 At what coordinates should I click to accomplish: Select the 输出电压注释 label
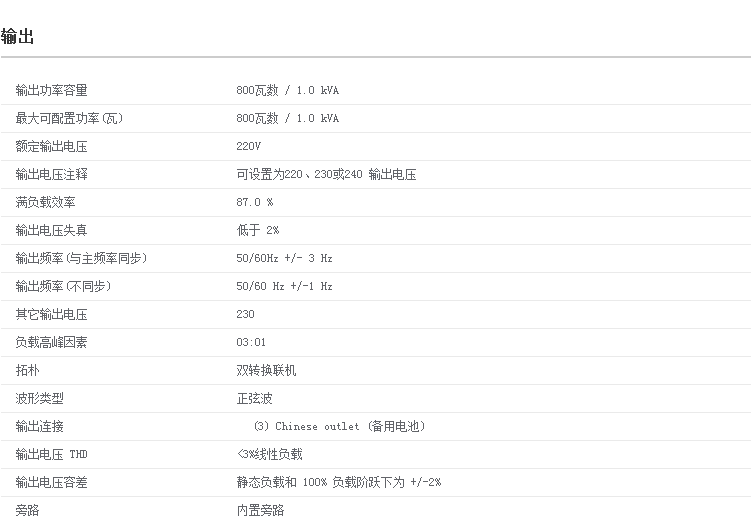pos(51,174)
